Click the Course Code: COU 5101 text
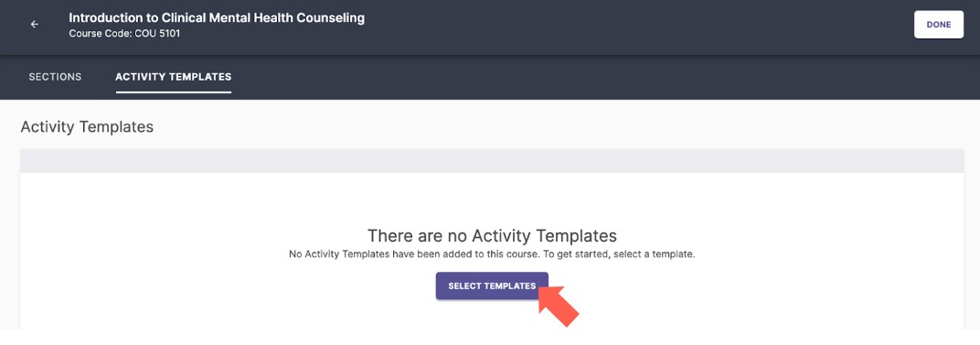The height and width of the screenshot is (345, 980). click(x=124, y=33)
